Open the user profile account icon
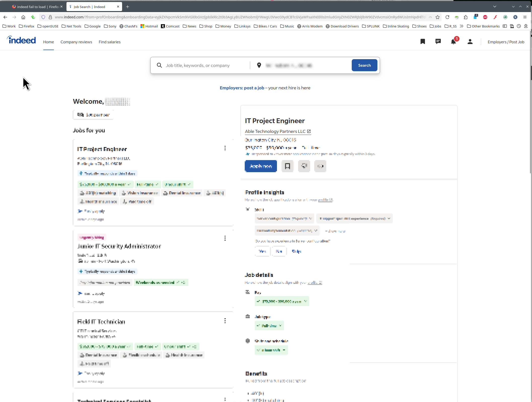 [470, 42]
